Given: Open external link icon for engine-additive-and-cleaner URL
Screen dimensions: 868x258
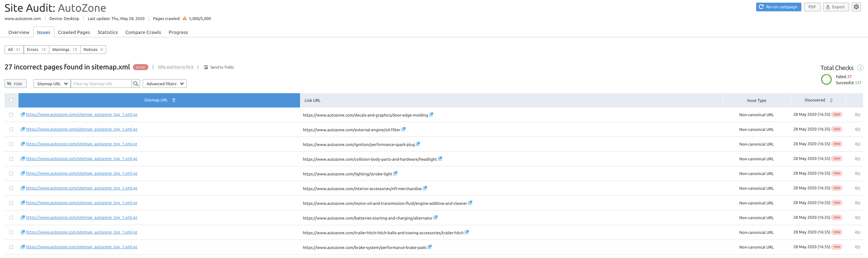Looking at the screenshot, I should click(x=470, y=203).
